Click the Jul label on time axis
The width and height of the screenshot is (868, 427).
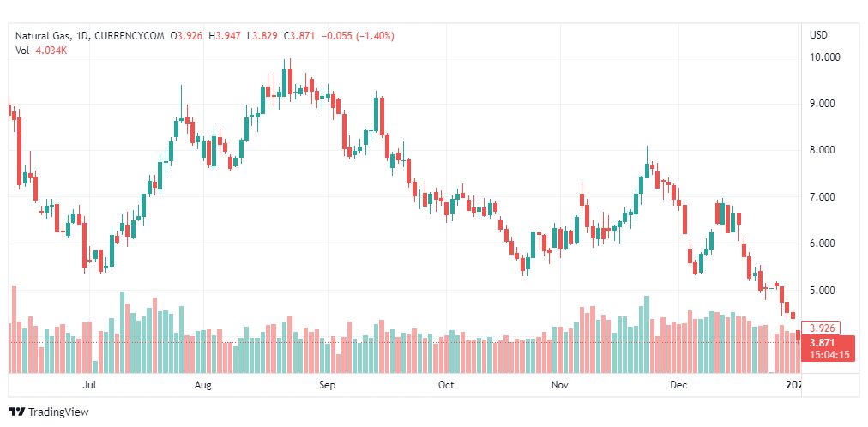(x=88, y=386)
